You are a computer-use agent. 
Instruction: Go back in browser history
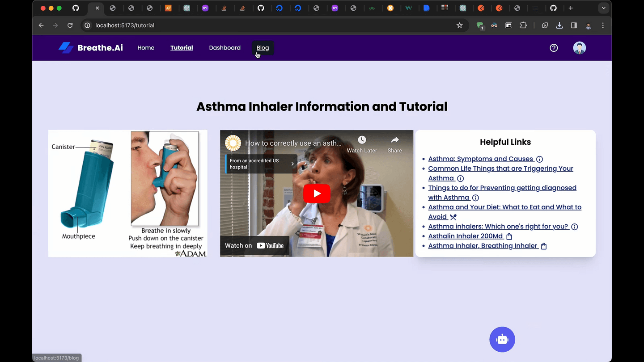41,25
